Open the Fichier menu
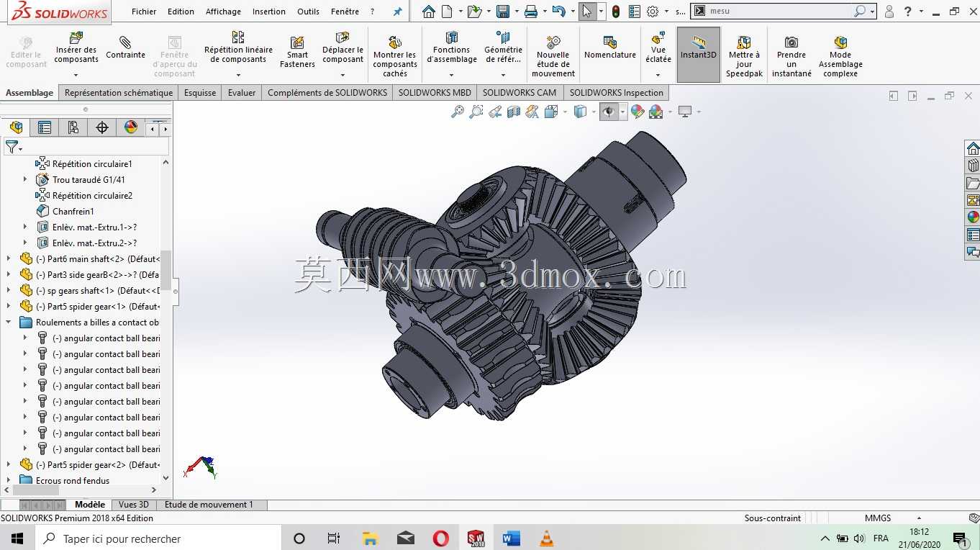Screen dimensions: 980x550 tap(144, 12)
